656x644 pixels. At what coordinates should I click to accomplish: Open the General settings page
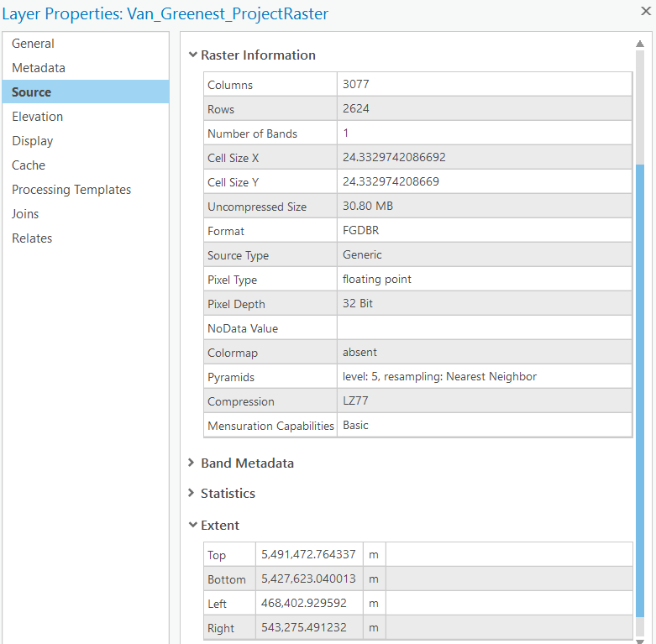[x=34, y=44]
